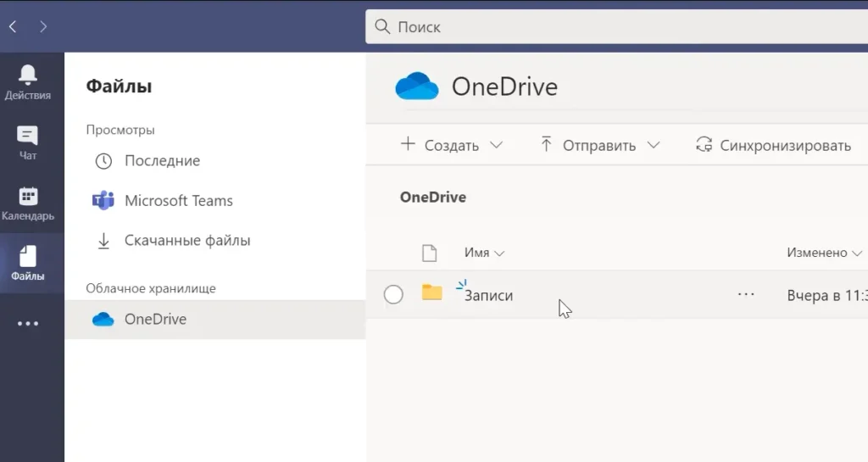Screen dimensions: 868x462
Task: Click the Вчера в 11 modified date
Action: pyautogui.click(x=827, y=296)
